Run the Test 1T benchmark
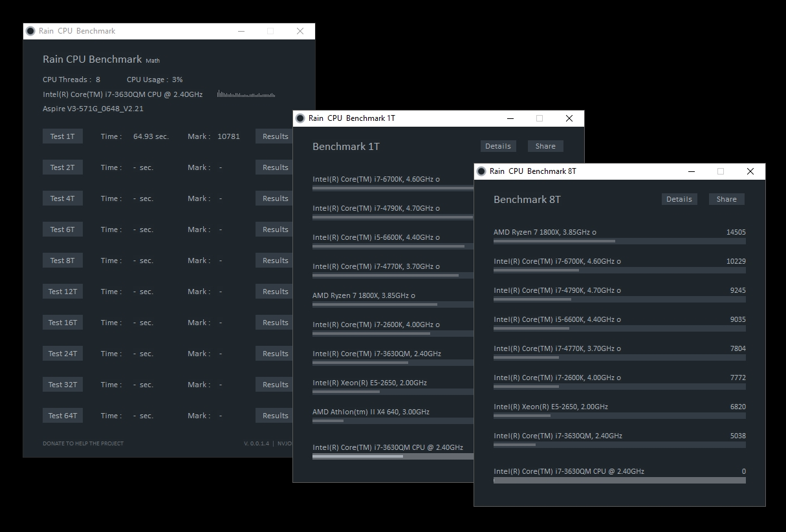This screenshot has height=532, width=786. (62, 136)
